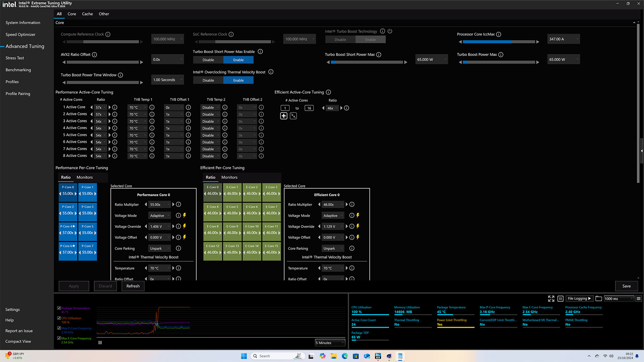This screenshot has height=362, width=644.
Task: Click lightning icon beside P-Core Voltage Override
Action: pyautogui.click(x=184, y=226)
